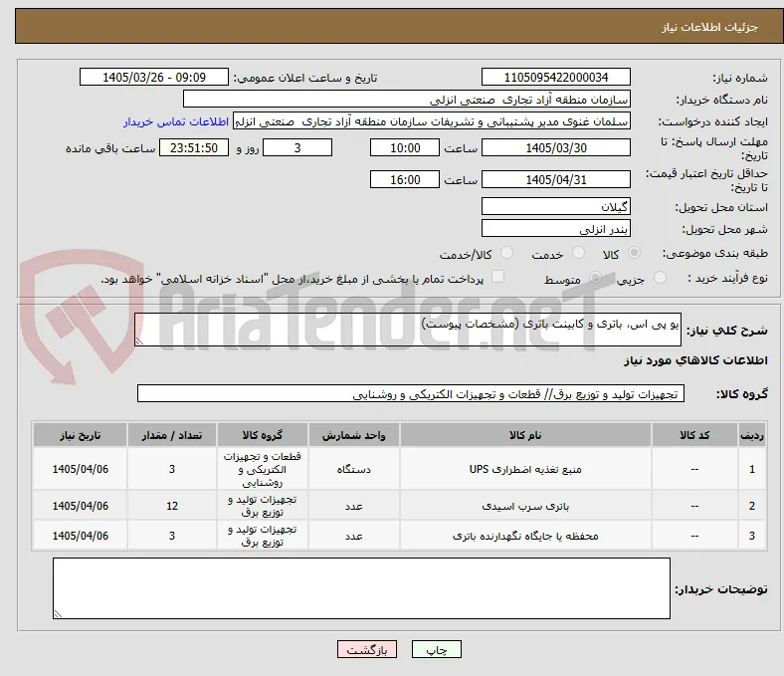Image resolution: width=784 pixels, height=676 pixels.
Task: Click the کد کالا column header
Action: tap(694, 435)
